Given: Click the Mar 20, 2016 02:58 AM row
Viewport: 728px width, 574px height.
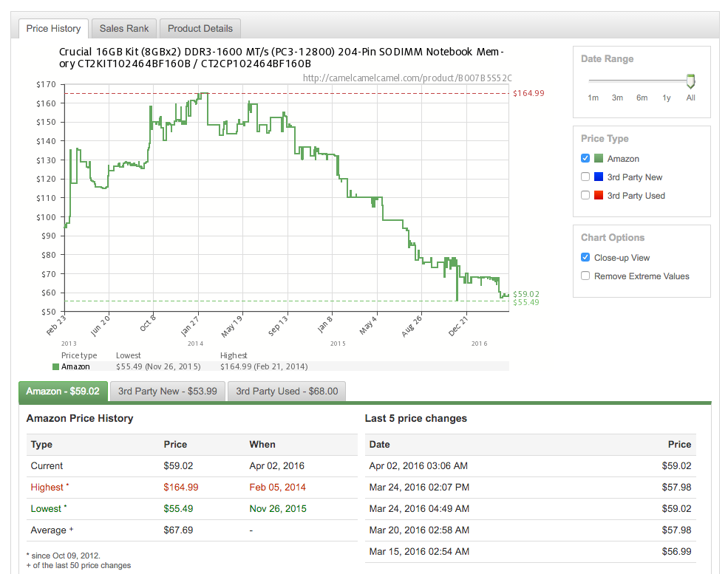Looking at the screenshot, I should point(530,530).
